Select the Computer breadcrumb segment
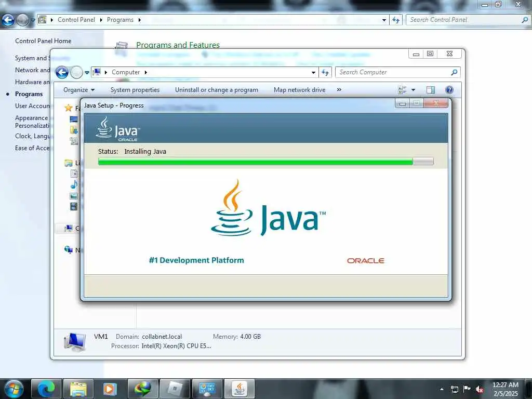Viewport: 532px width, 399px height. point(126,72)
